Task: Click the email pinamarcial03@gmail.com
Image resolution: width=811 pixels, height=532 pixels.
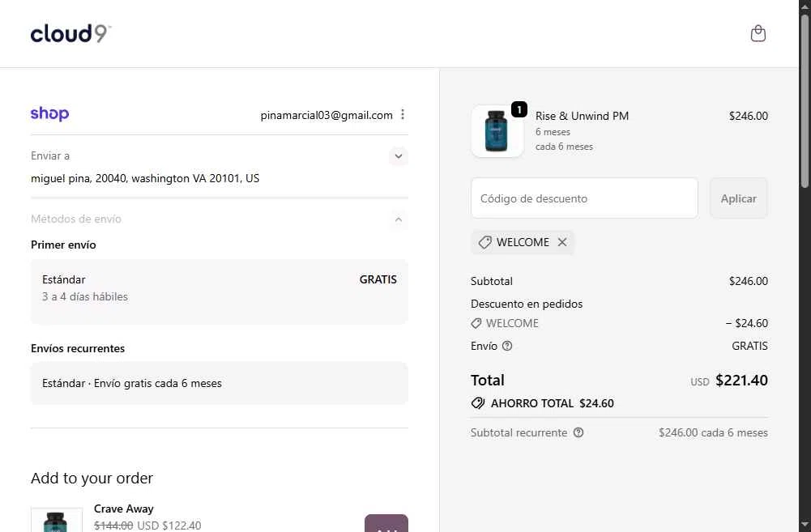Action: [327, 115]
